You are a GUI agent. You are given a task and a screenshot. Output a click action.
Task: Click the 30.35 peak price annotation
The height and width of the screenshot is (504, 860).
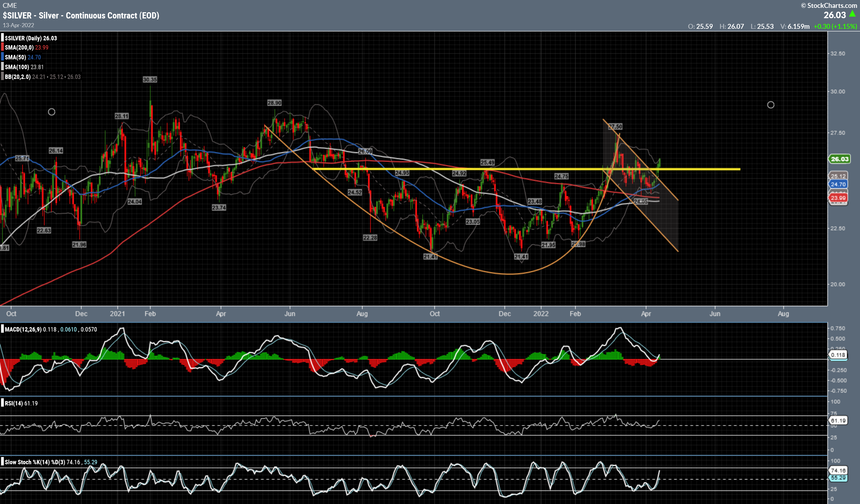(150, 80)
